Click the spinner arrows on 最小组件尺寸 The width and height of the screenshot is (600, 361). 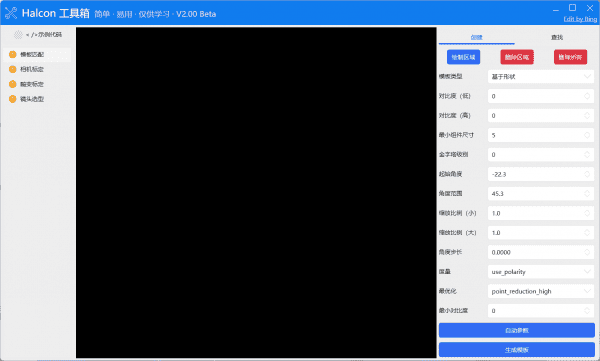pyautogui.click(x=587, y=135)
